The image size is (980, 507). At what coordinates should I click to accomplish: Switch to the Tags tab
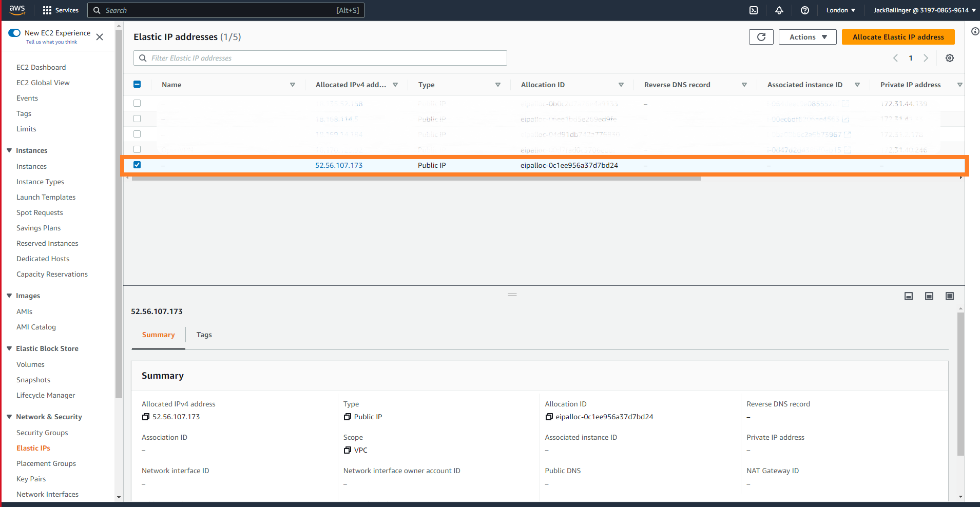[x=204, y=335]
